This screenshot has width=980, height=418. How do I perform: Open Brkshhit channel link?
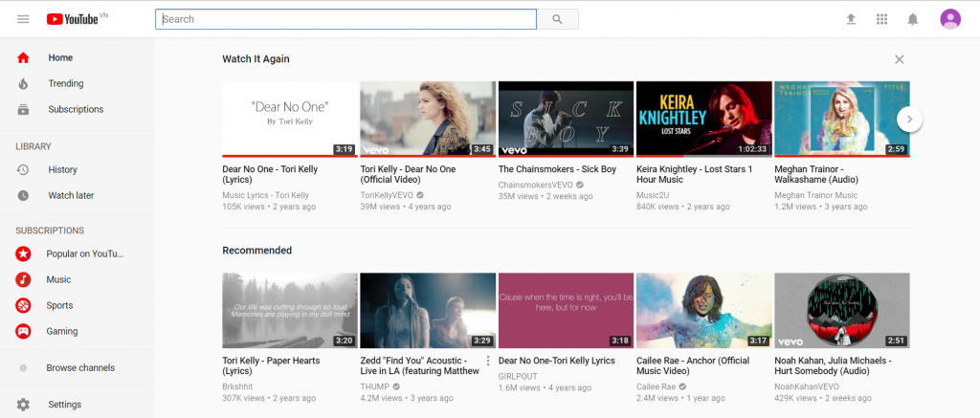[x=237, y=386]
